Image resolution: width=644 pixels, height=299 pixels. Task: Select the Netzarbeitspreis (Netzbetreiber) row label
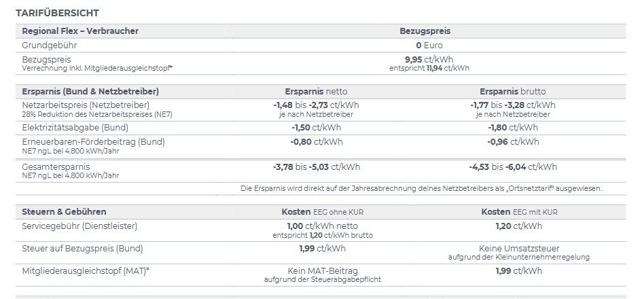[86, 105]
